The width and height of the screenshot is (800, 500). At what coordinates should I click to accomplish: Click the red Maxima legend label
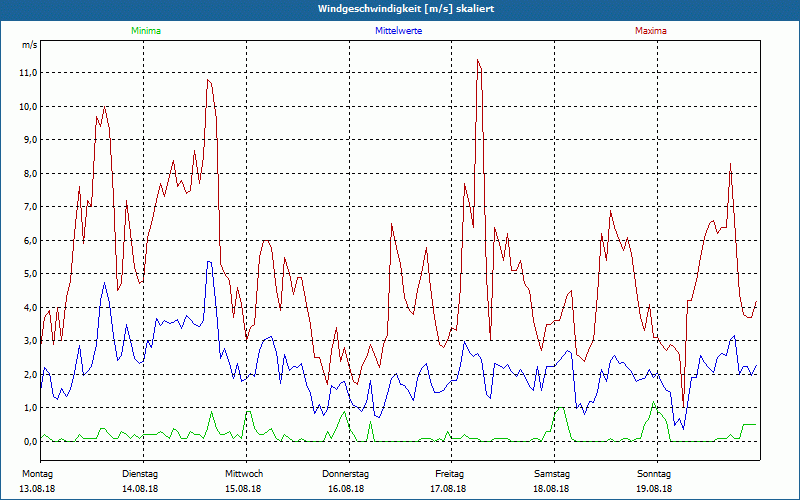coord(651,31)
